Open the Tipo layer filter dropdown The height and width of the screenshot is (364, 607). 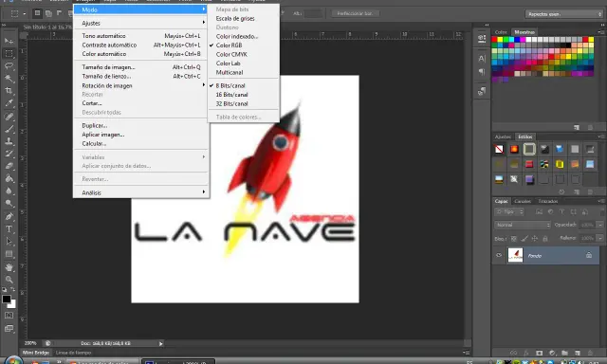(509, 211)
